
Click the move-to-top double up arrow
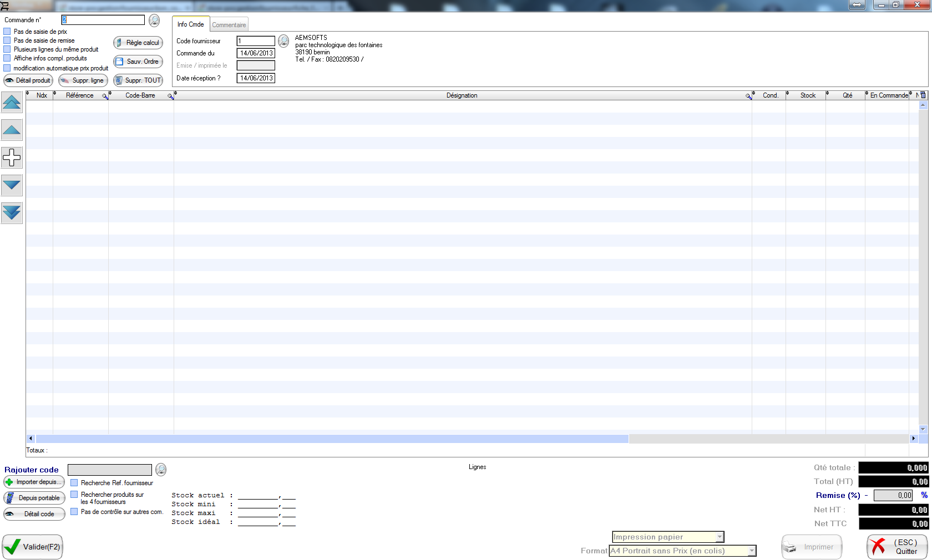click(12, 103)
